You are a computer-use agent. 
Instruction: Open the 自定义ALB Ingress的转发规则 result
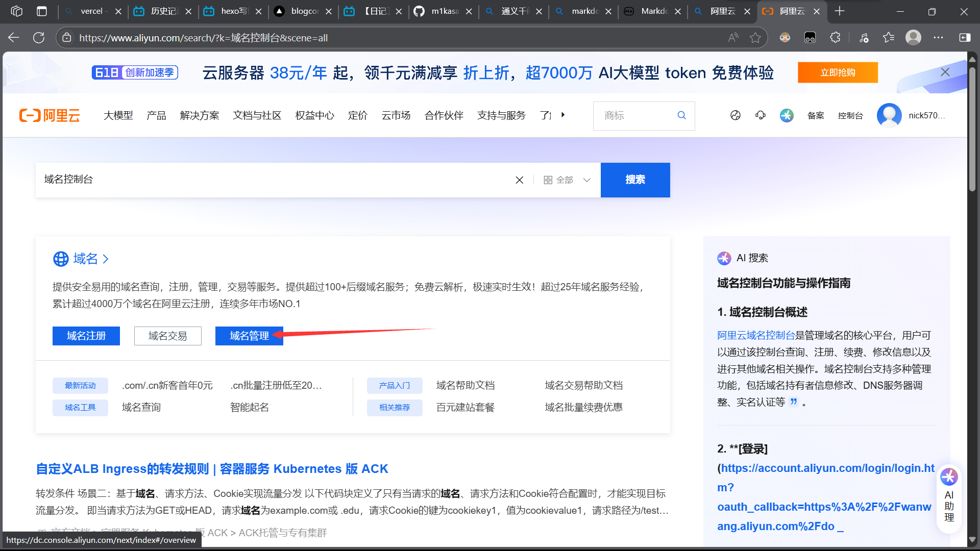212,469
